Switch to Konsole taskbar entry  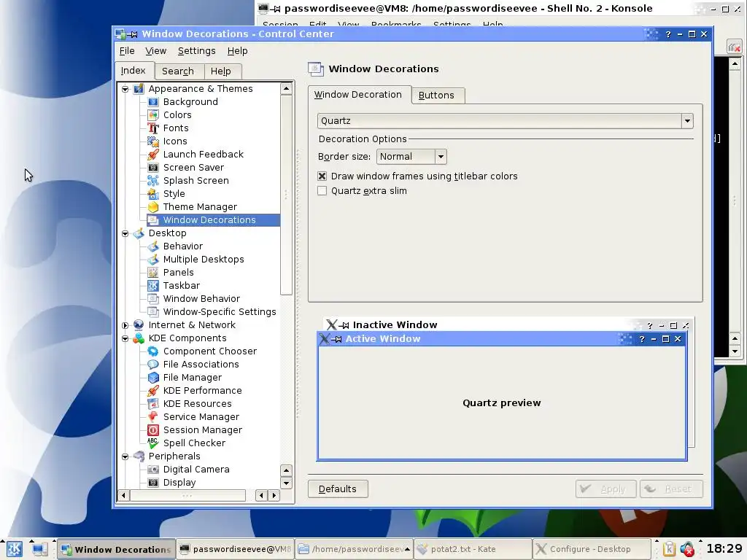point(235,550)
